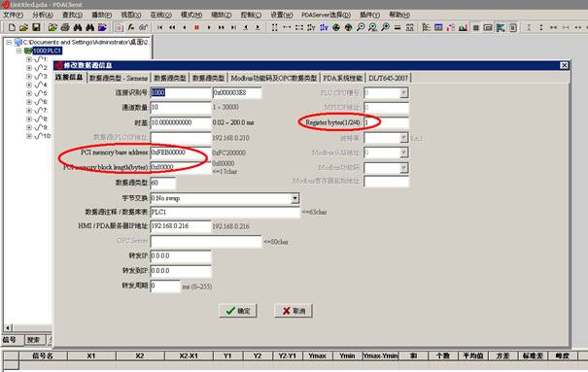
Task: Click the first magnifier zoom icon
Action: [x=361, y=27]
